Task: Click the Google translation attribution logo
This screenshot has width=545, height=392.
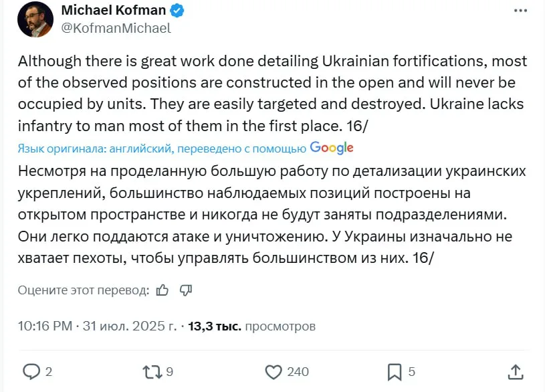Action: [x=332, y=148]
